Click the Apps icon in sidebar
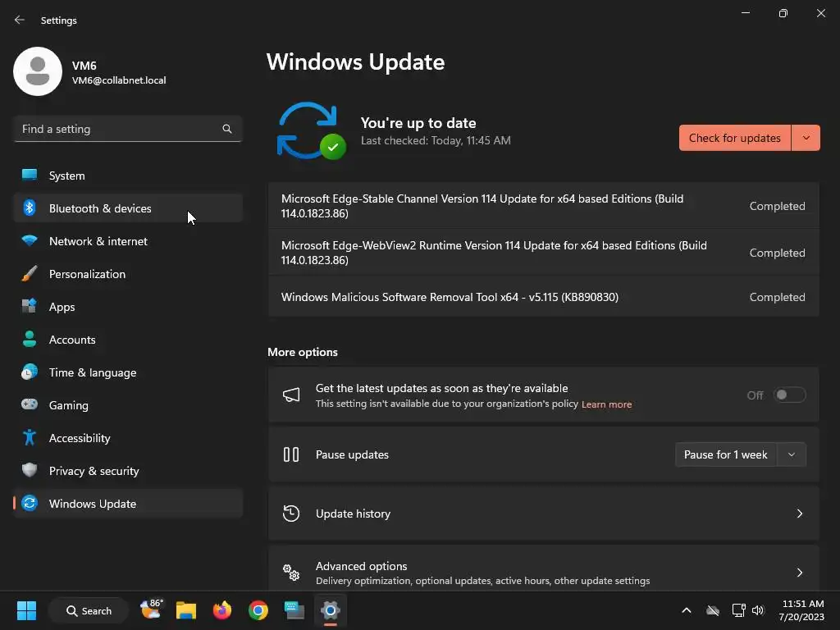The image size is (840, 630). point(30,307)
